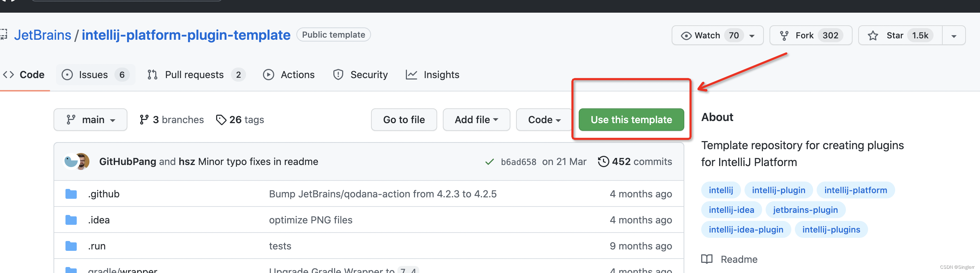
Task: Star the repository
Action: click(x=900, y=36)
